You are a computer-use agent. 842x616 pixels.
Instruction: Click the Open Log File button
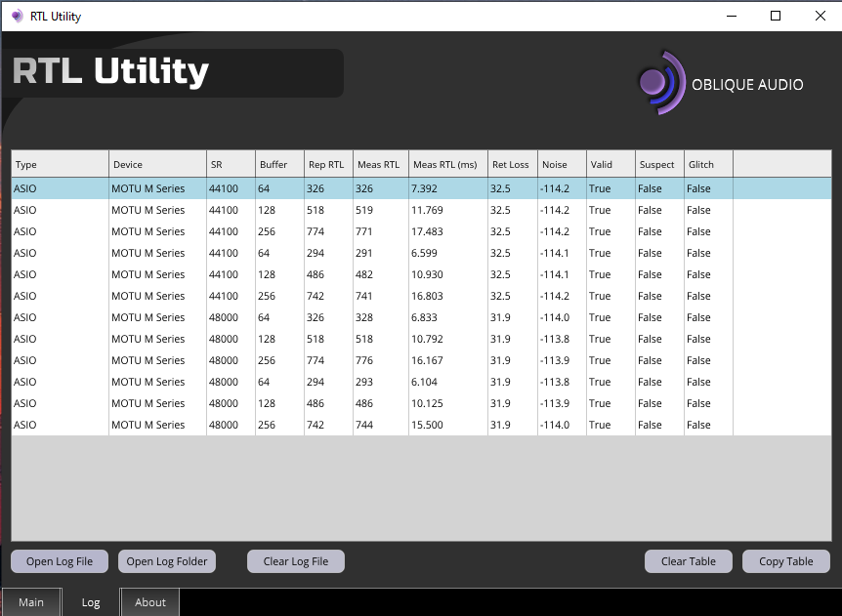pyautogui.click(x=60, y=561)
